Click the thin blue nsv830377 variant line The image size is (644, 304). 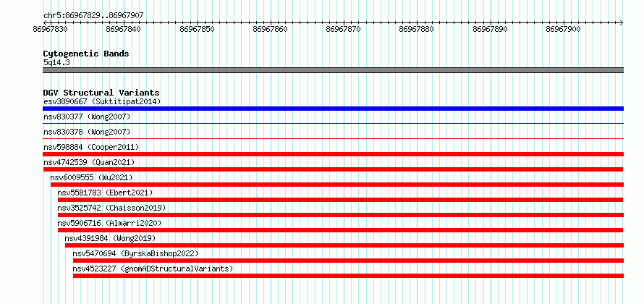click(333, 123)
